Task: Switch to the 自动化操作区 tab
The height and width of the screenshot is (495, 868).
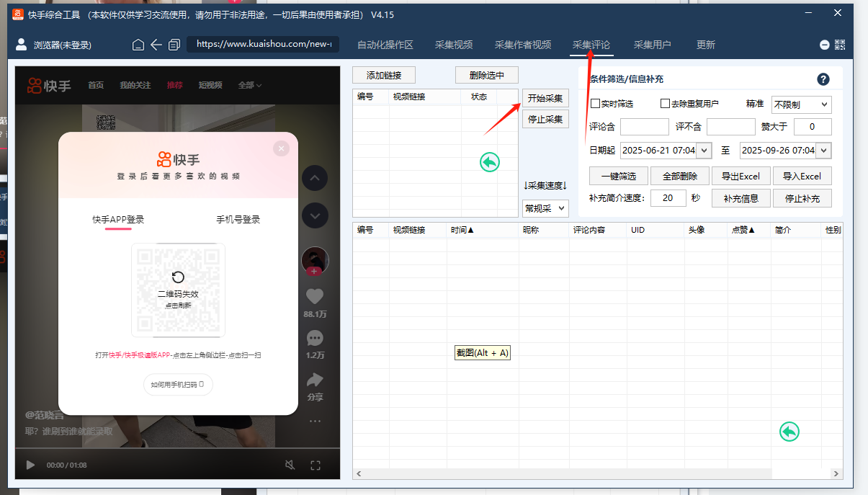Action: 385,45
